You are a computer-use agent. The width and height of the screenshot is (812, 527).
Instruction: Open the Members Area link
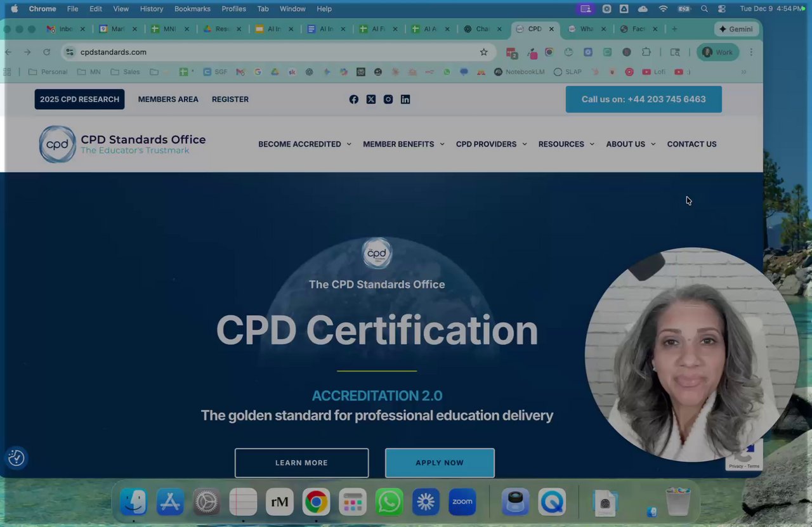click(x=168, y=99)
